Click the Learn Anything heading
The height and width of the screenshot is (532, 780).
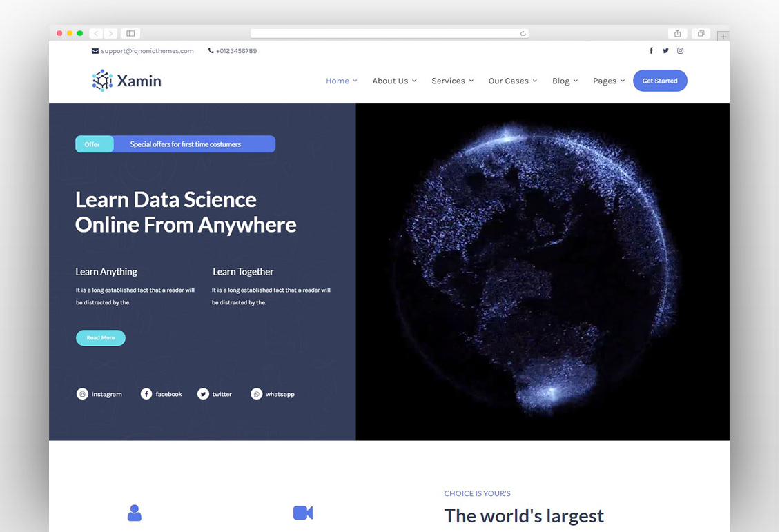pos(106,271)
